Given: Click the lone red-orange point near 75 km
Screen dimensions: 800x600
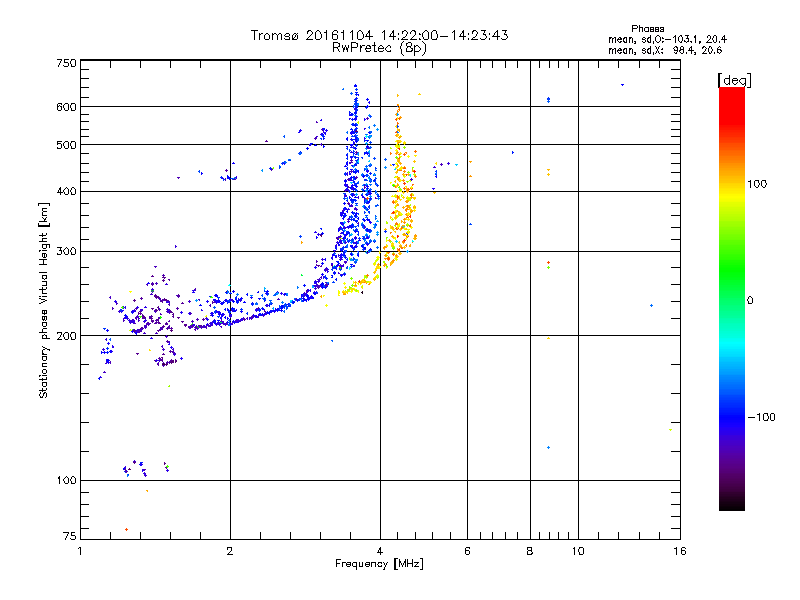Looking at the screenshot, I should 127,530.
